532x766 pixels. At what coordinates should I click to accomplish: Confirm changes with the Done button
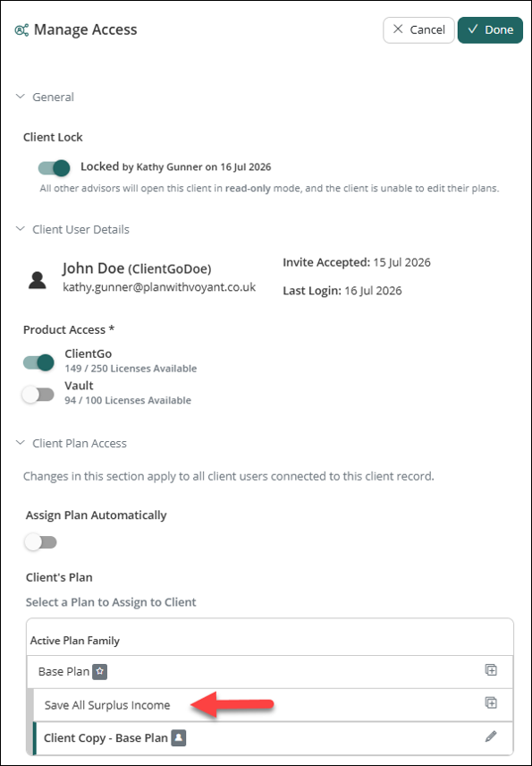[490, 30]
